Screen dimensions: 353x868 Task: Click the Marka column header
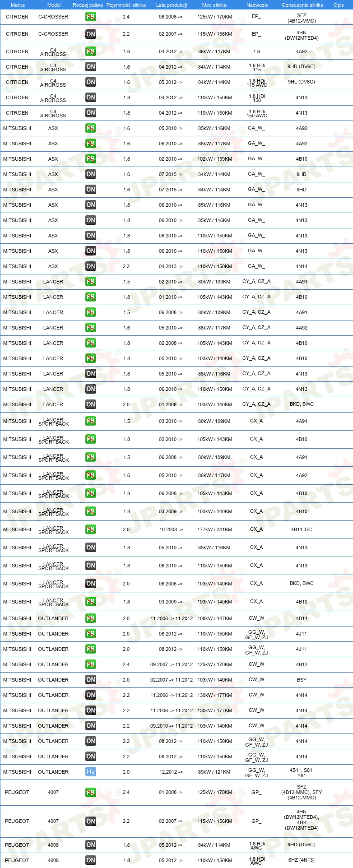(18, 5)
